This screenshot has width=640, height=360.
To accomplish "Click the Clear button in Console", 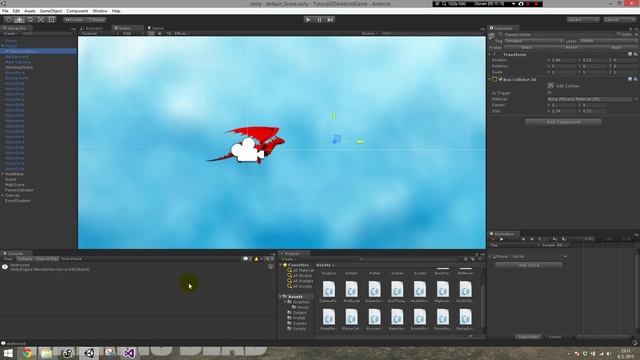I will click(8, 259).
